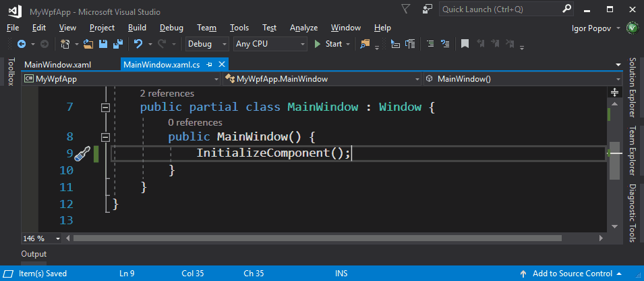Click the greyed Navigate Forward arrow icon
Viewport: 644px width, 281px height.
pyautogui.click(x=45, y=44)
